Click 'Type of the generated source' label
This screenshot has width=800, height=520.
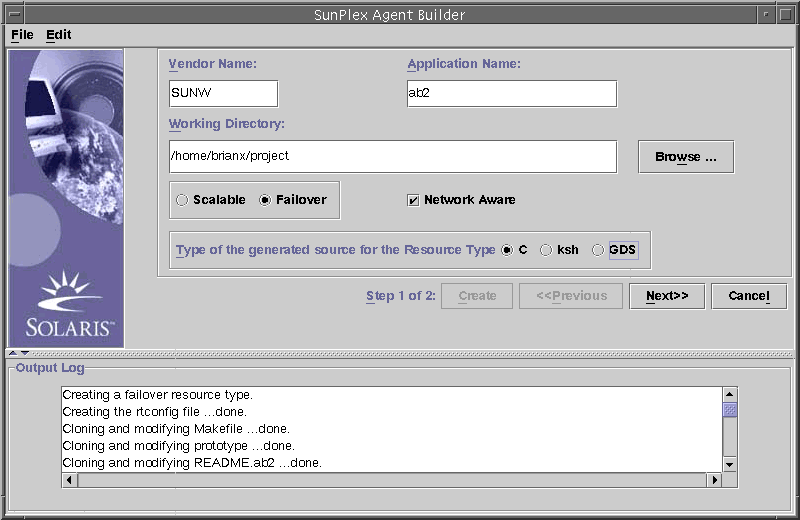335,250
